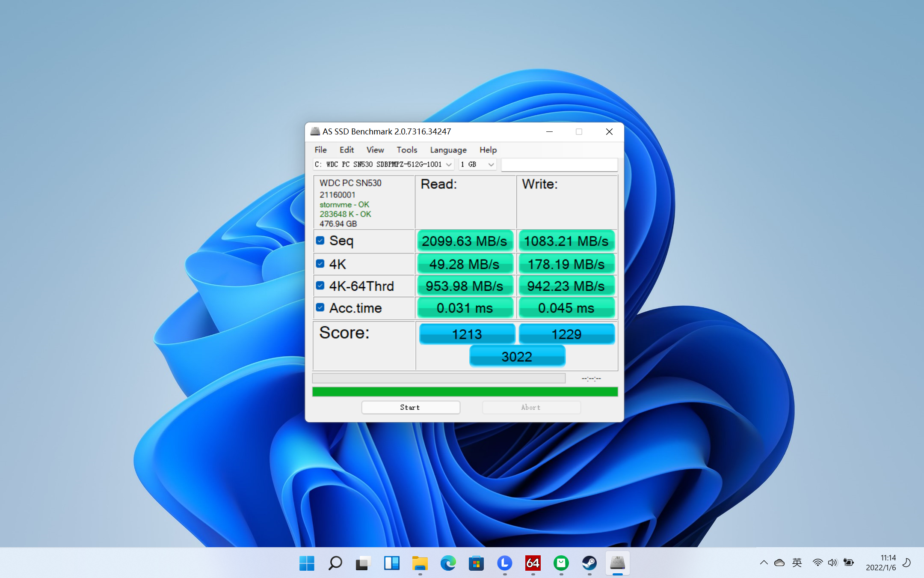Open battery status tray icon

(x=849, y=563)
